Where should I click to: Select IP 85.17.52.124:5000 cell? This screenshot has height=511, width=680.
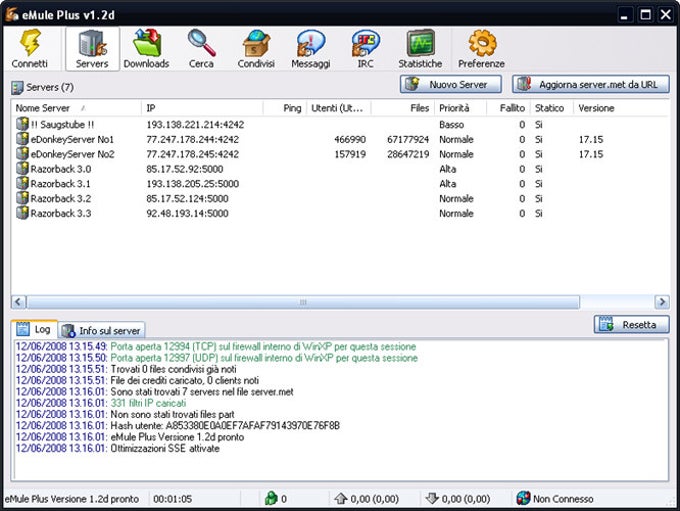pyautogui.click(x=187, y=198)
